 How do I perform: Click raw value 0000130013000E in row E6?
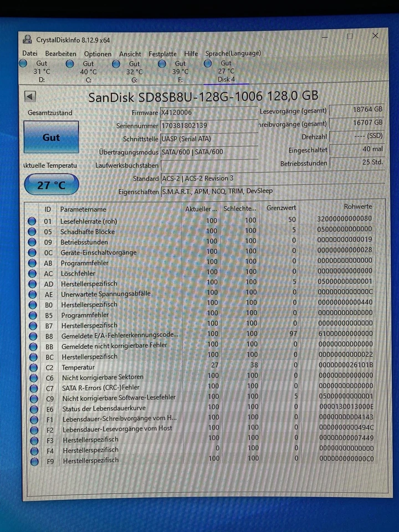tap(346, 407)
